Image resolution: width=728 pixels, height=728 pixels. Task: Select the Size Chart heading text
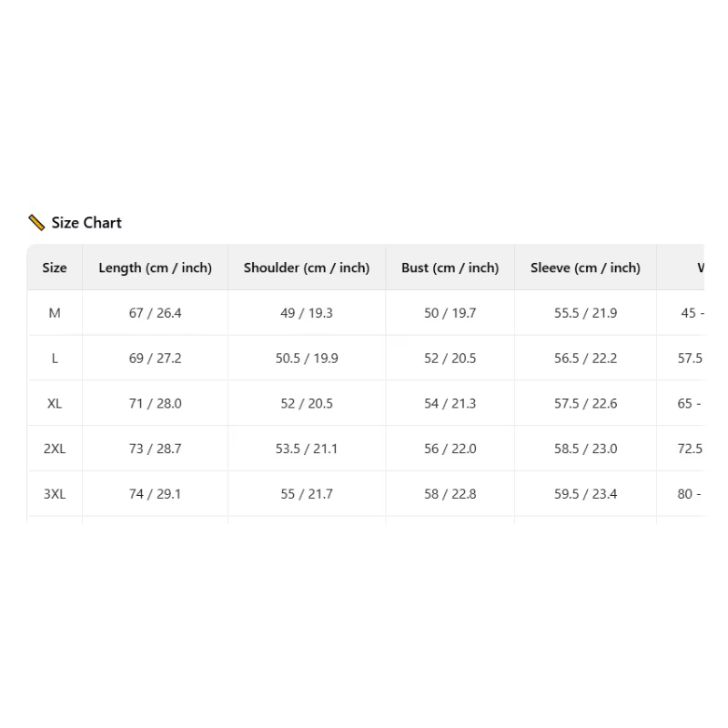pos(86,223)
